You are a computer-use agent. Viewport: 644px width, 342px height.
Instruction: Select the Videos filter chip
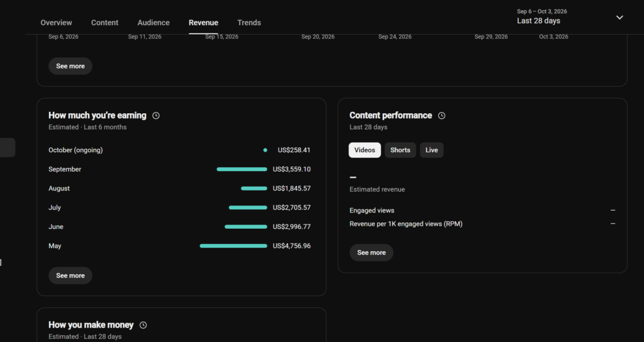coord(365,150)
